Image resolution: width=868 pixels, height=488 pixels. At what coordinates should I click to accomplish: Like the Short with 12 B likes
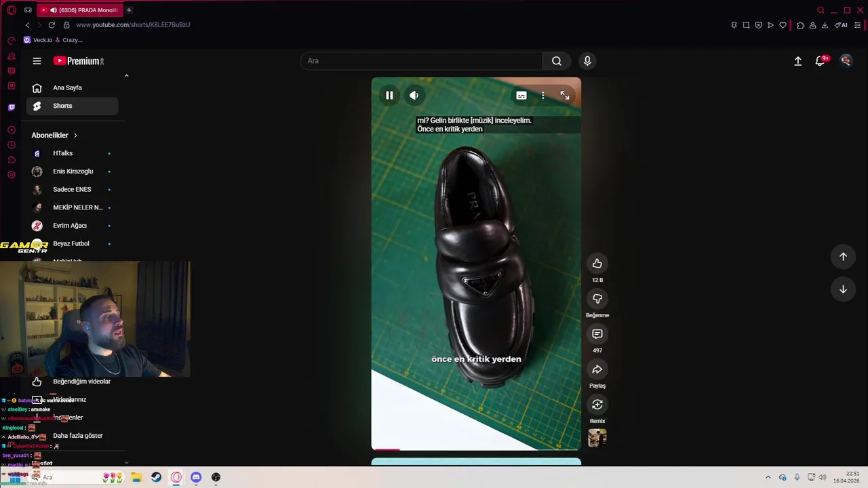click(597, 264)
